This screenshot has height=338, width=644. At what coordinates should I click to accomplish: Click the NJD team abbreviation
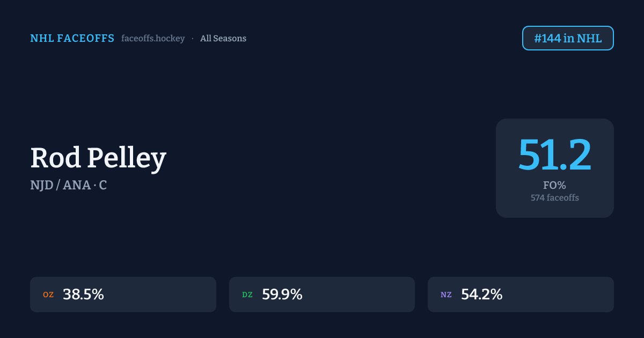coord(41,186)
